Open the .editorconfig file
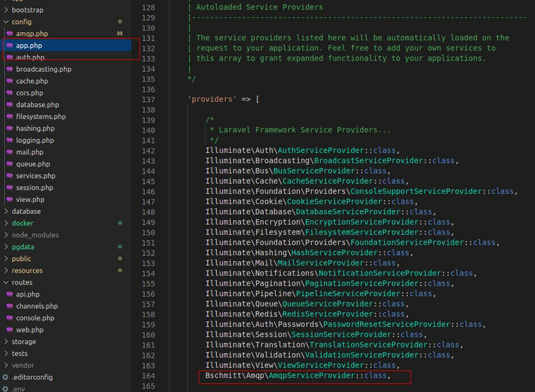The width and height of the screenshot is (535, 392). click(32, 377)
